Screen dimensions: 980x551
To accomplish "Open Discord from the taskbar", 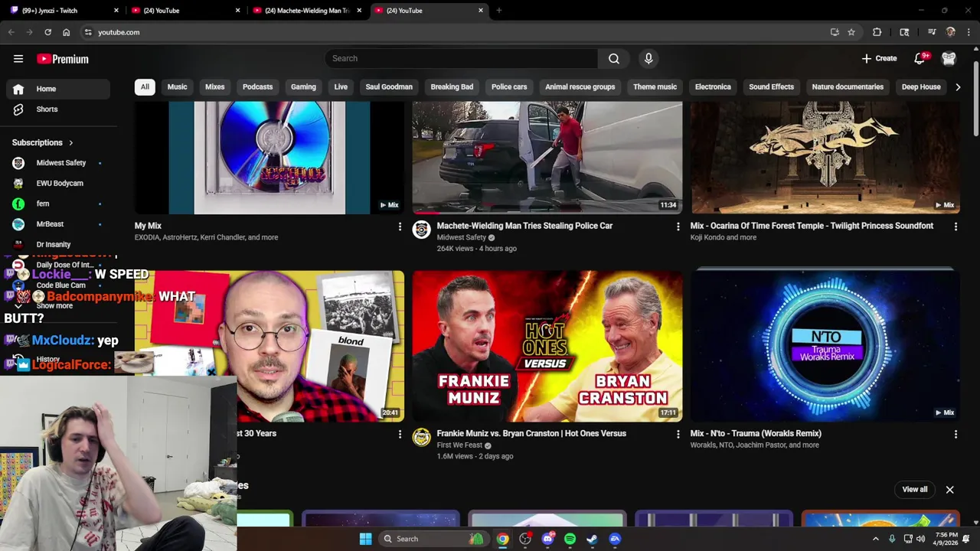I will click(x=547, y=539).
